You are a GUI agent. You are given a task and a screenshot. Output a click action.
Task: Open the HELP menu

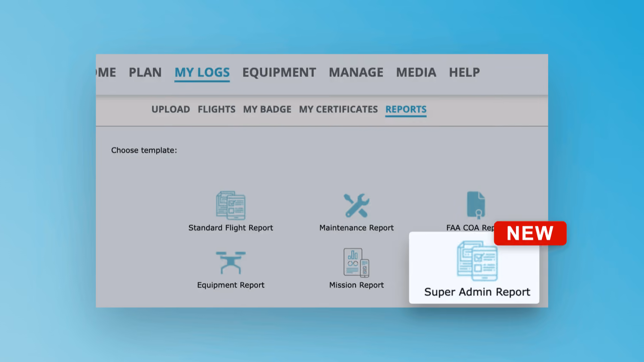click(464, 72)
